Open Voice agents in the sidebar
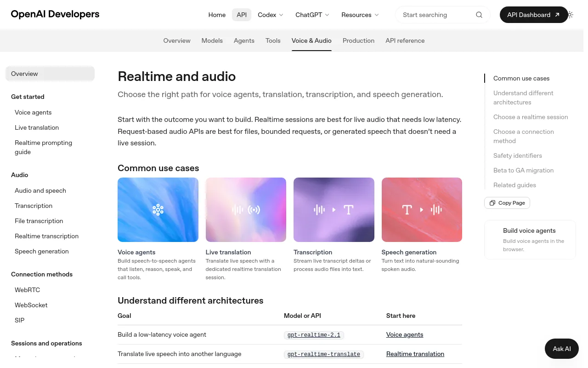This screenshot has height=368, width=588. tap(33, 112)
